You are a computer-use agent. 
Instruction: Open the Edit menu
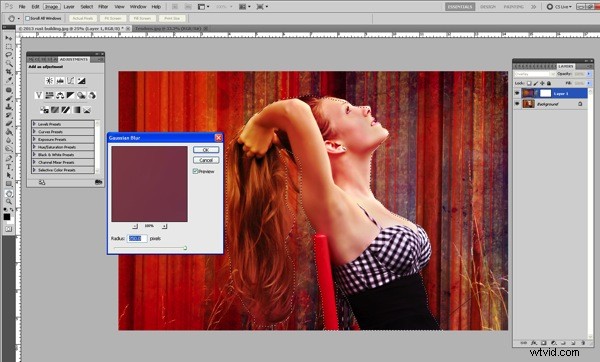click(35, 7)
